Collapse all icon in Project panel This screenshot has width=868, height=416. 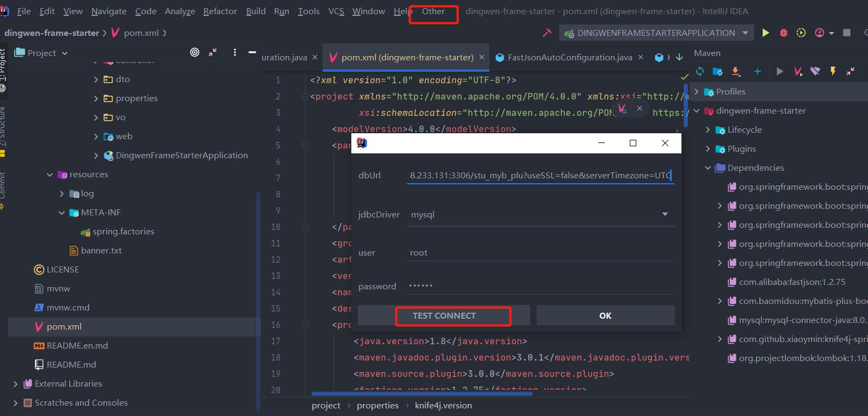pyautogui.click(x=213, y=52)
